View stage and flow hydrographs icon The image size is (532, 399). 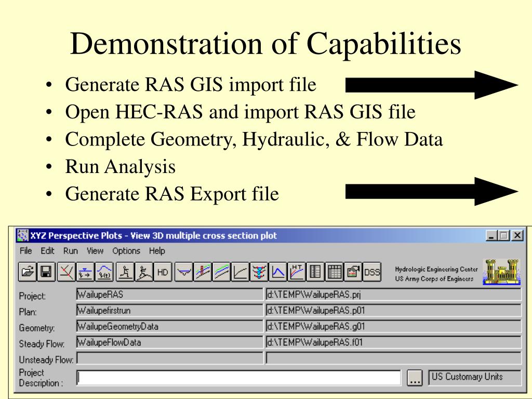tap(278, 272)
